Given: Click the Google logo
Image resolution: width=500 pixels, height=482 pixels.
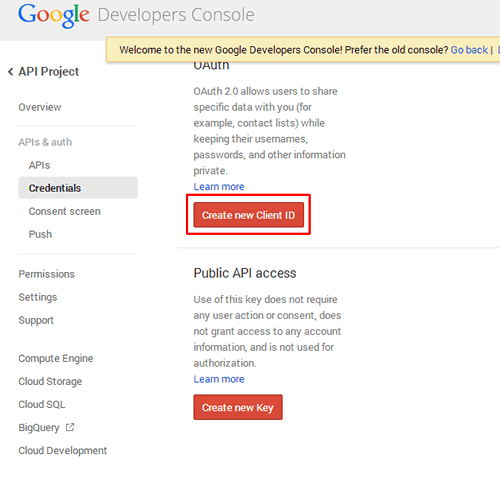Looking at the screenshot, I should (54, 15).
